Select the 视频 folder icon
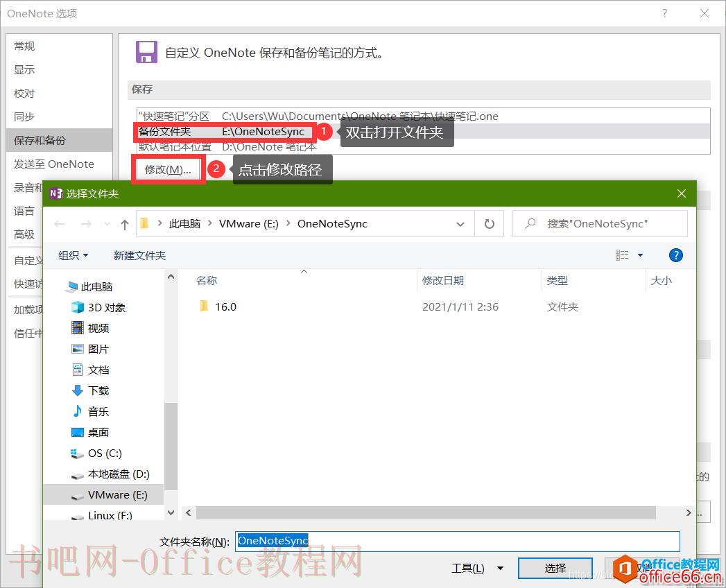726x588 pixels. point(78,328)
